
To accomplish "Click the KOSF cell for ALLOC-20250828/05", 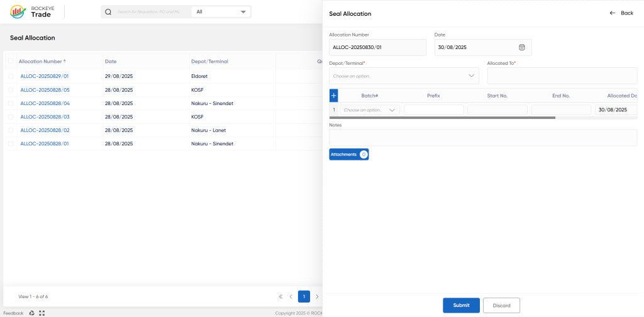I will tap(197, 90).
